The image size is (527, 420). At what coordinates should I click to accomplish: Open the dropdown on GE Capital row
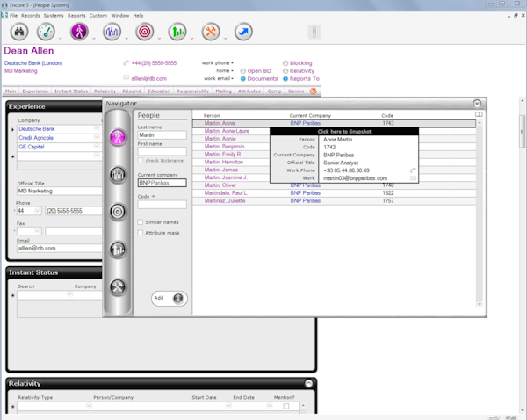[x=97, y=147]
